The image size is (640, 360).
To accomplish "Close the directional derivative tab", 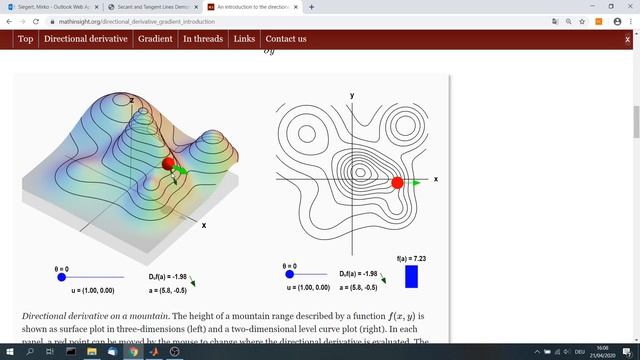I will point(296,7).
